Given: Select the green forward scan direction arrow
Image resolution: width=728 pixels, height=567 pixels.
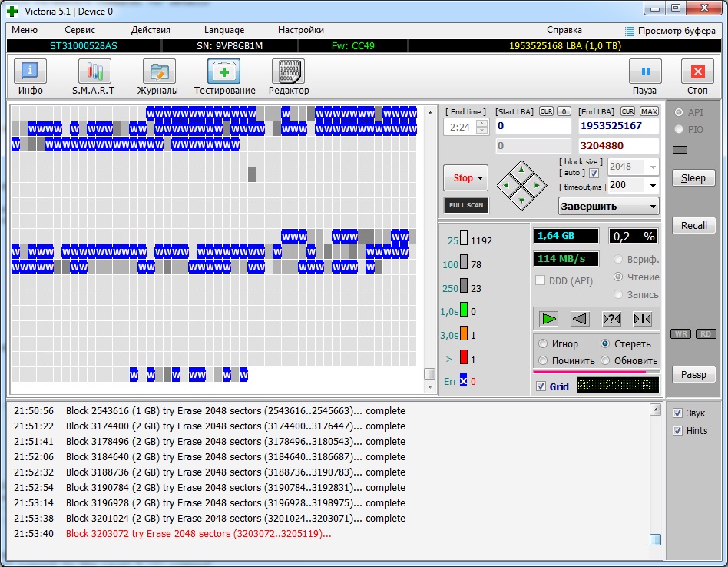Looking at the screenshot, I should click(548, 318).
